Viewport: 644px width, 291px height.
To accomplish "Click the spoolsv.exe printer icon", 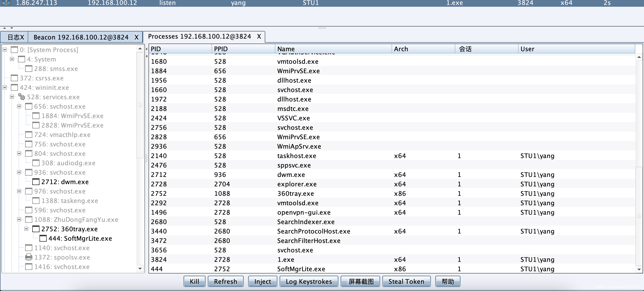I will (29, 257).
